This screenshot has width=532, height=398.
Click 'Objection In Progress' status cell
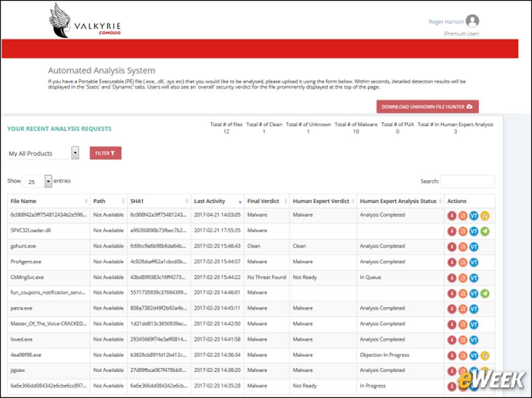[x=384, y=355]
